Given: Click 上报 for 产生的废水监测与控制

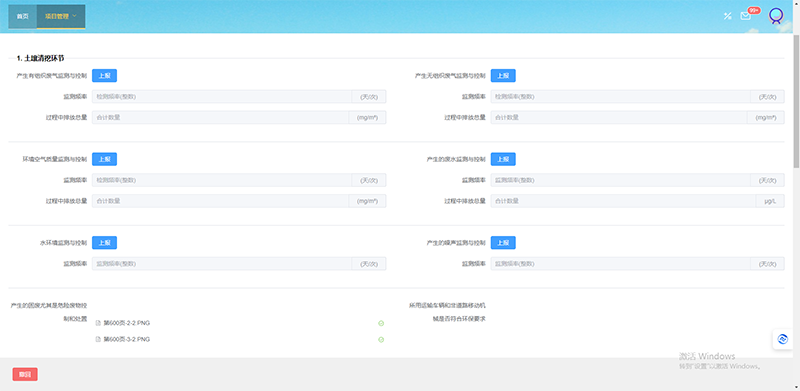Looking at the screenshot, I should (503, 159).
